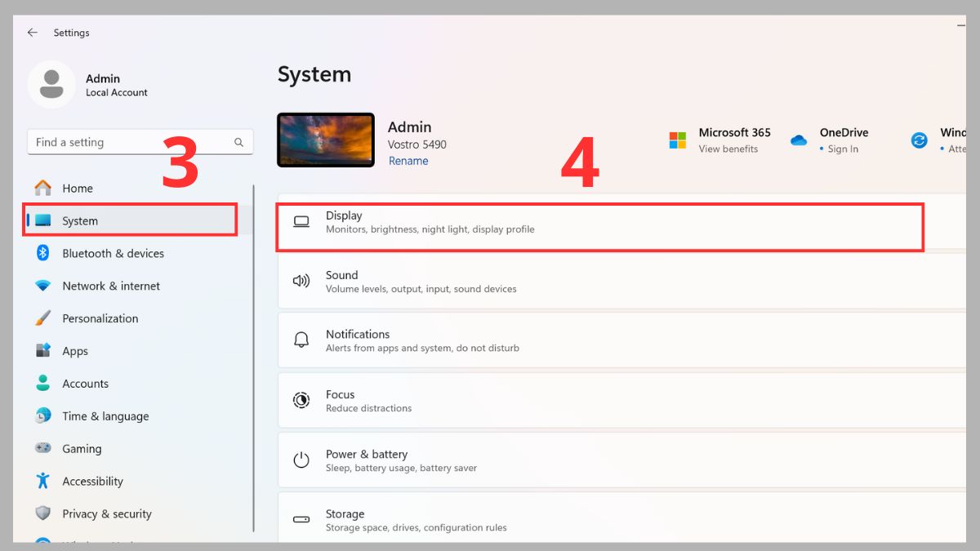Click the Windows Update sync icon

click(x=920, y=140)
